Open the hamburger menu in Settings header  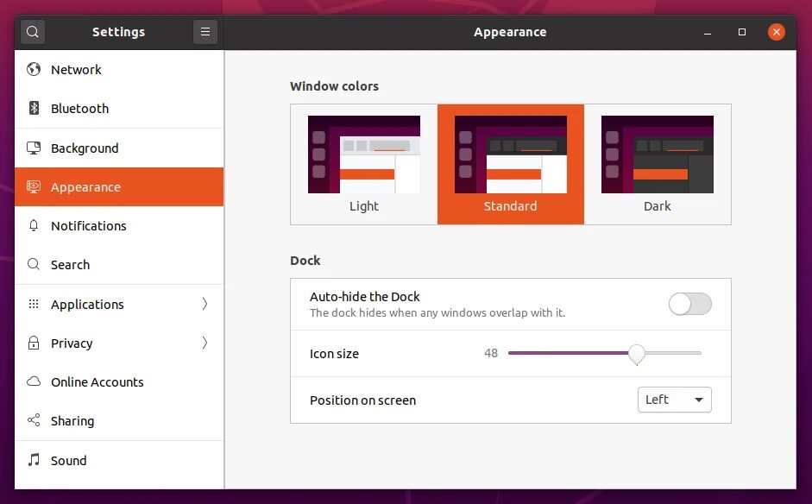[x=205, y=32]
